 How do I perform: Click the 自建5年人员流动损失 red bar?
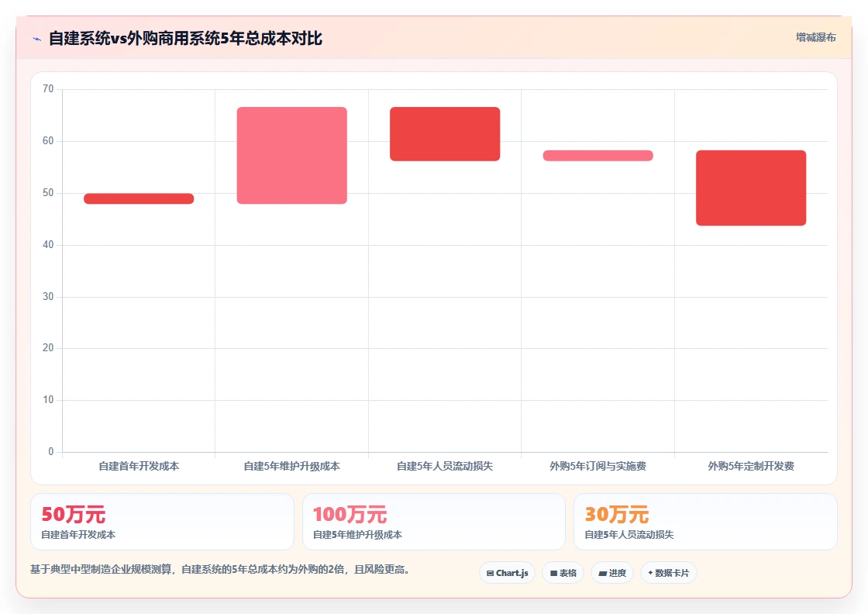(445, 134)
